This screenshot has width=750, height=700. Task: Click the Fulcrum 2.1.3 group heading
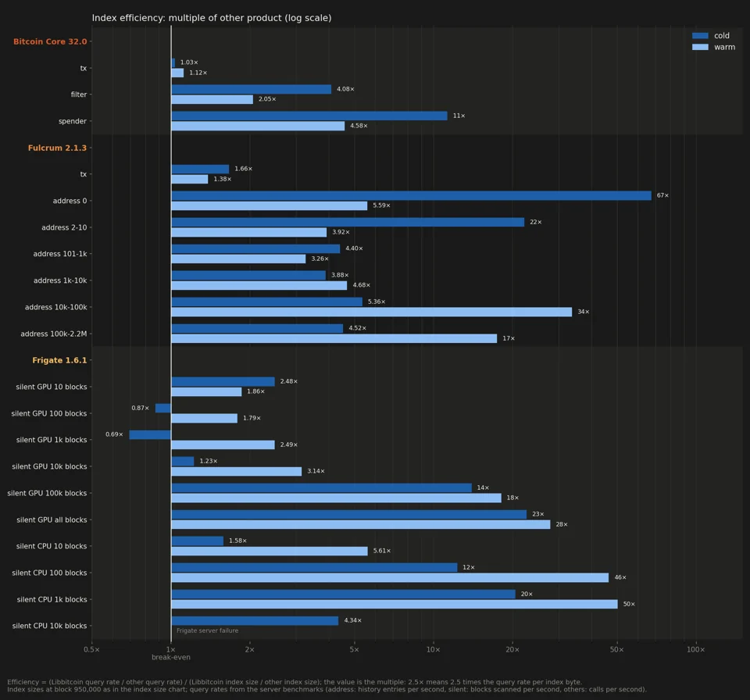(57, 148)
